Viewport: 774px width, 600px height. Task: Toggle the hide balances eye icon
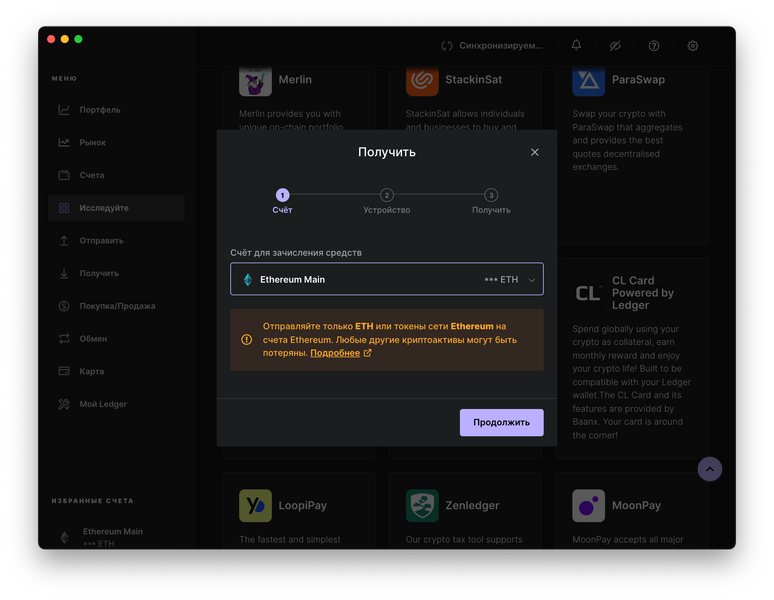[x=615, y=46]
